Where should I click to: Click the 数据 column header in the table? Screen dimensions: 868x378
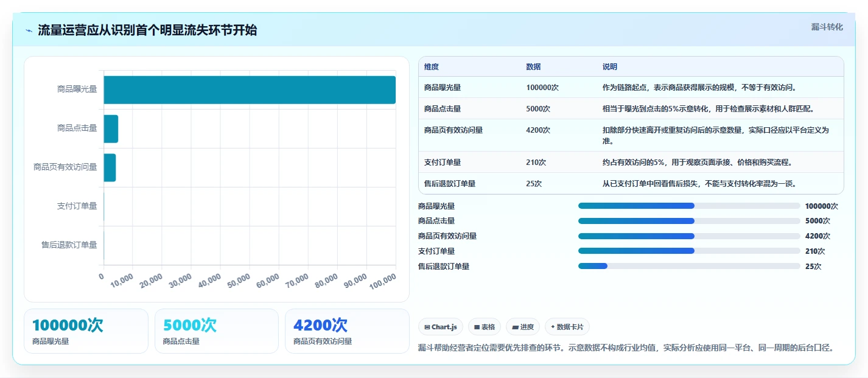[x=534, y=67]
